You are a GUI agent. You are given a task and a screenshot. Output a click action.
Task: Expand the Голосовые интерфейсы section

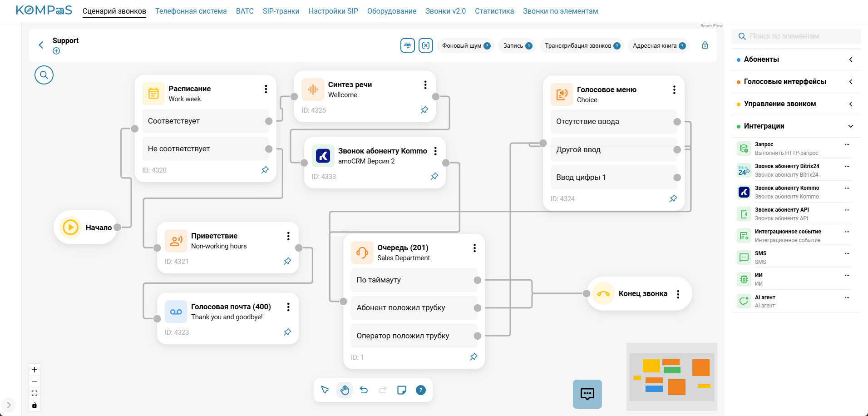[851, 82]
